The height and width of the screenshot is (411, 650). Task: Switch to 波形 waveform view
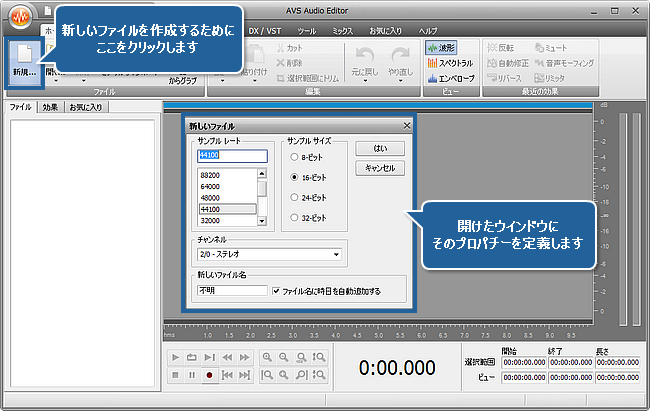point(441,48)
